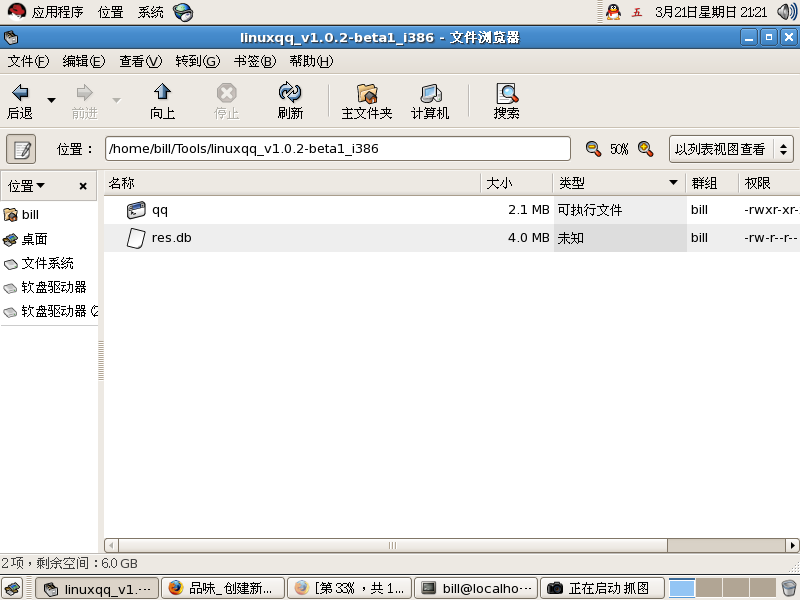The image size is (800, 600).
Task: Click the res.db file name
Action: 171,238
